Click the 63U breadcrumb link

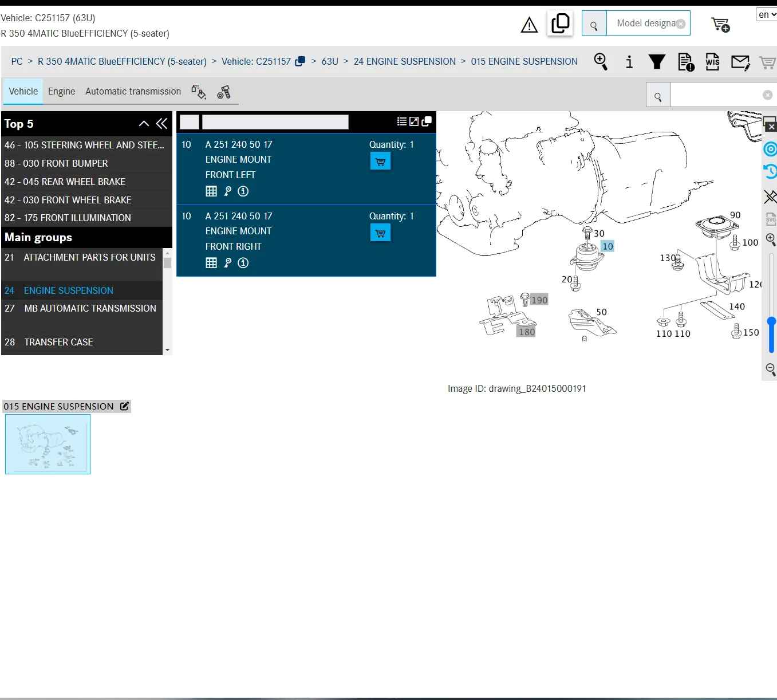pos(330,62)
